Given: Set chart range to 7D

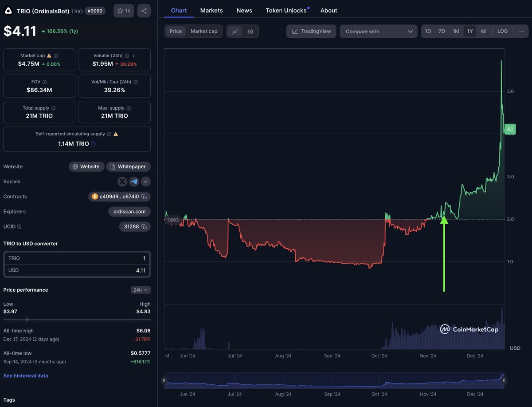Looking at the screenshot, I should click(442, 31).
